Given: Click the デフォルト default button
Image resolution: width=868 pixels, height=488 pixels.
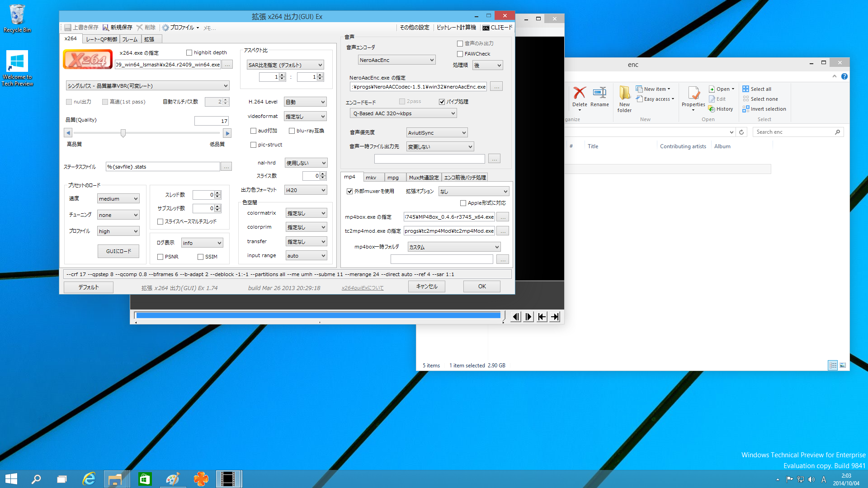Looking at the screenshot, I should [x=89, y=287].
